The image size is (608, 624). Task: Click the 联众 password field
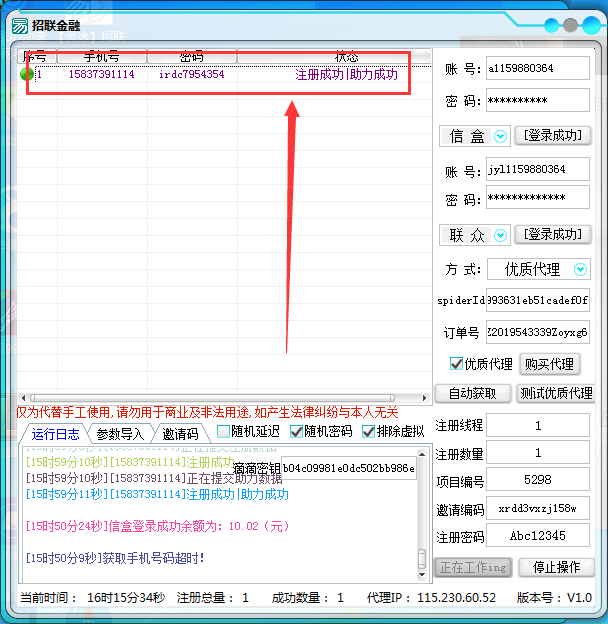click(x=538, y=197)
